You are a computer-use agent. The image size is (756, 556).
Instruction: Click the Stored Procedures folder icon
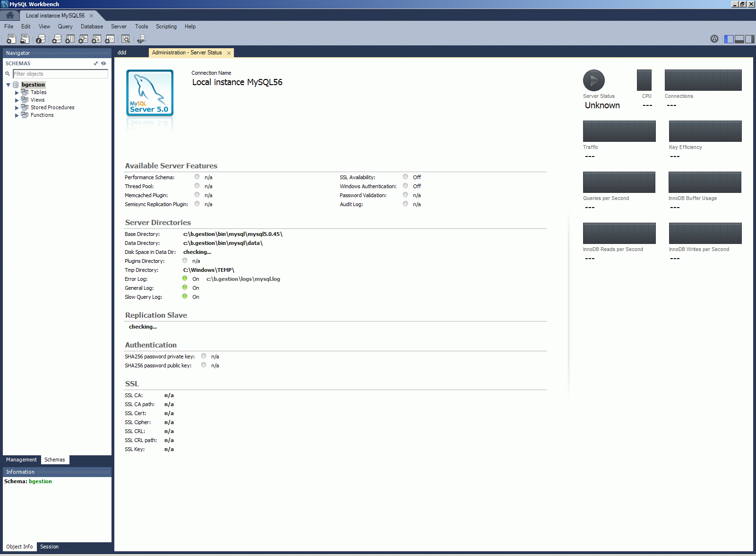(25, 107)
